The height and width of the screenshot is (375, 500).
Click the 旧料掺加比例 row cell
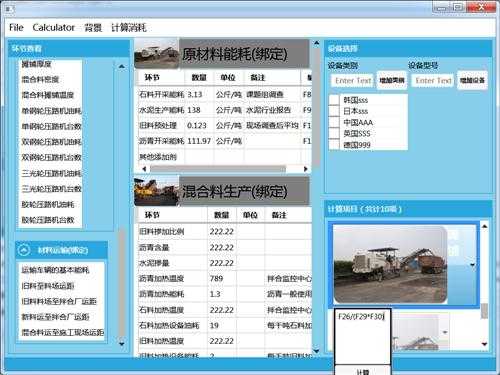pyautogui.click(x=161, y=231)
